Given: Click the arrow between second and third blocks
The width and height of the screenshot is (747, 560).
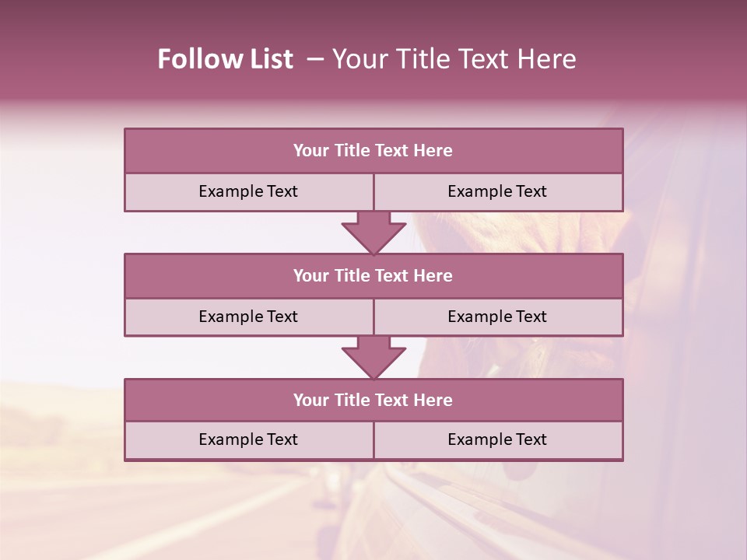Looking at the screenshot, I should tap(373, 357).
